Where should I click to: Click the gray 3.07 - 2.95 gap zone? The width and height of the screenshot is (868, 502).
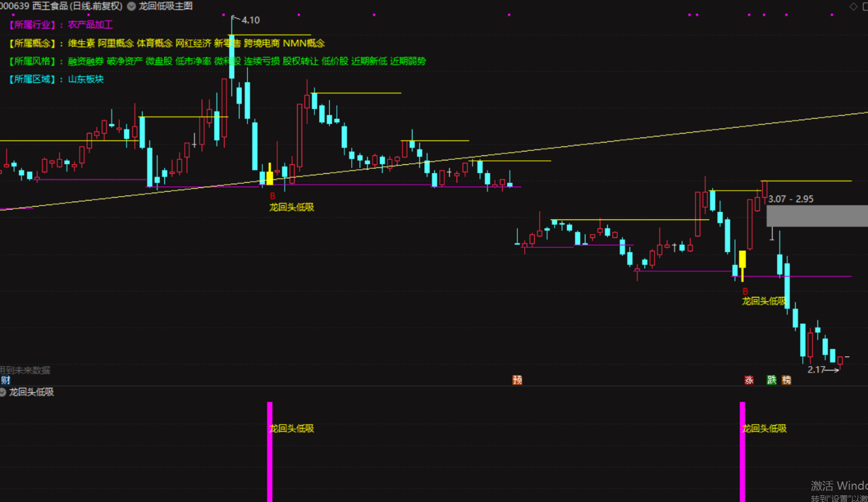817,216
